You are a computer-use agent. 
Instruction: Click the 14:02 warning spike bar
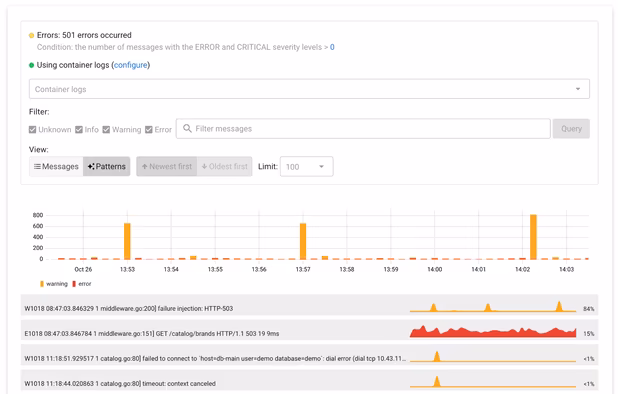pos(533,237)
